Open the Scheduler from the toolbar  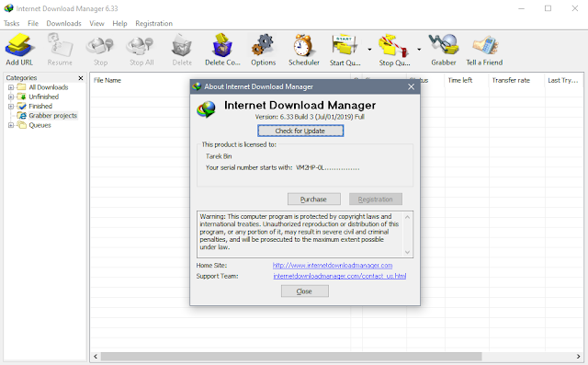pos(304,50)
